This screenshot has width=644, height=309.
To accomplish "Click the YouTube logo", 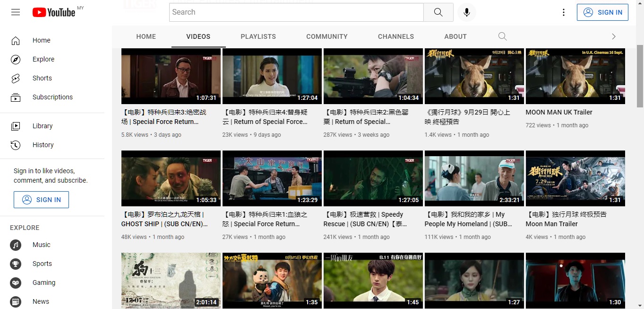I will click(x=54, y=12).
